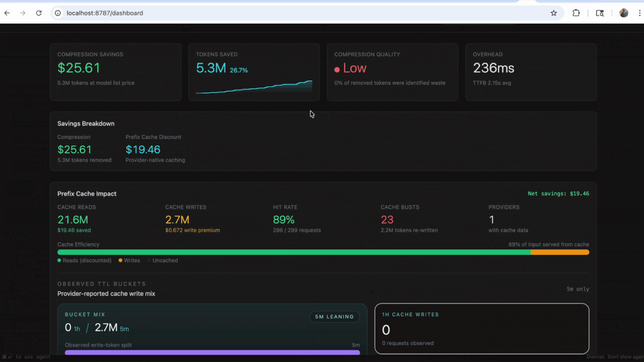644x362 pixels.
Task: Click the 286 / 299 requests text
Action: click(x=297, y=230)
